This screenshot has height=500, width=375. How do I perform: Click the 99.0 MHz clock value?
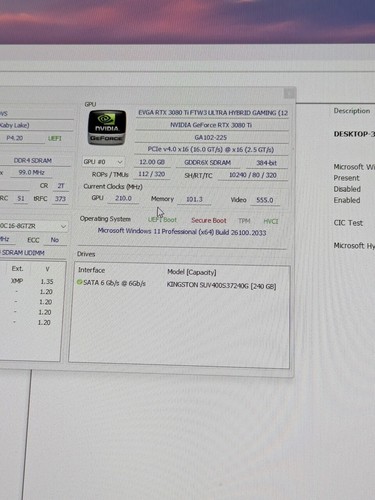pos(31,173)
